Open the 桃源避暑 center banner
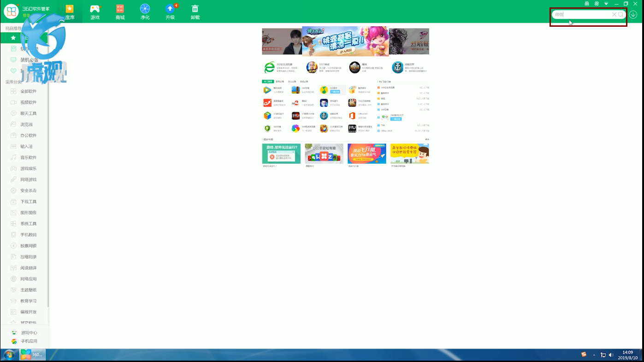This screenshot has height=362, width=644. click(x=345, y=41)
